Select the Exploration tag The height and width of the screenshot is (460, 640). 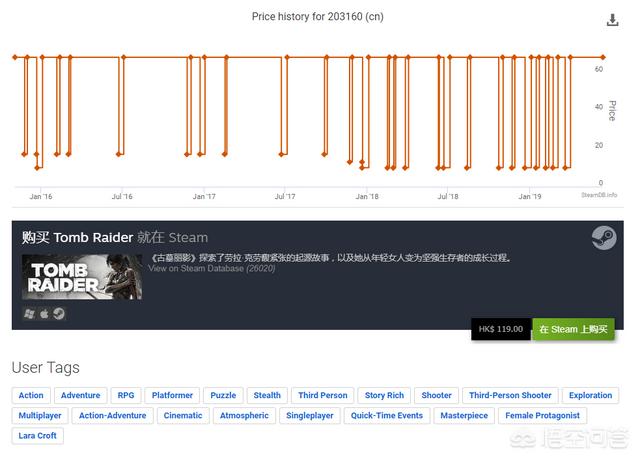coord(591,396)
